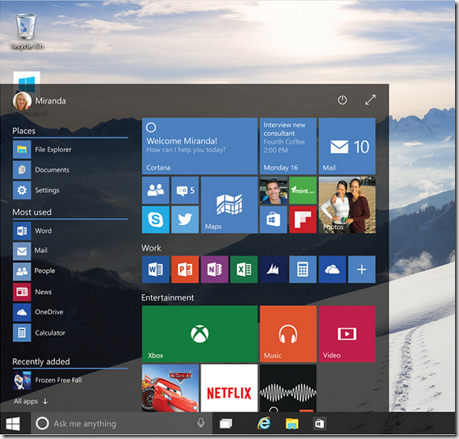Click the Entertainment group heading
This screenshot has width=459, height=439.
167,298
